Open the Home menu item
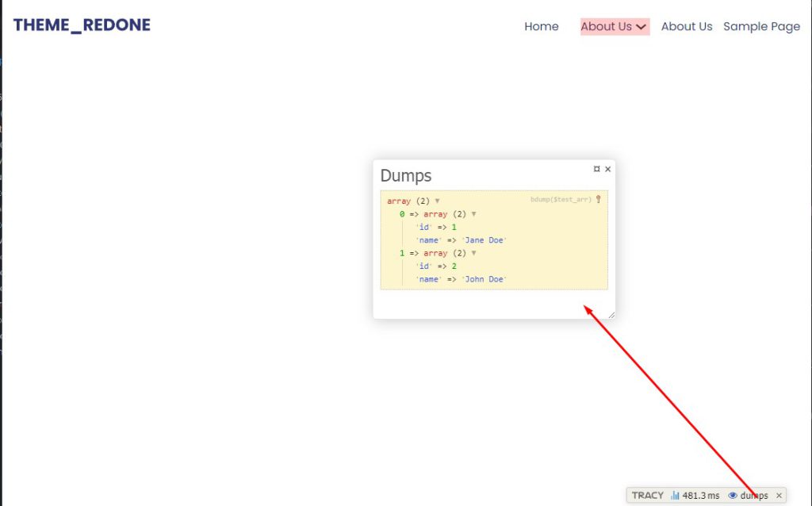 [x=541, y=26]
